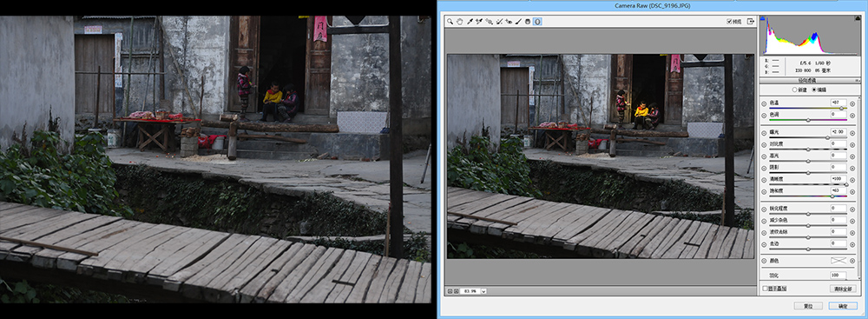Select the Hand tool
The width and height of the screenshot is (868, 319).
[x=459, y=21]
